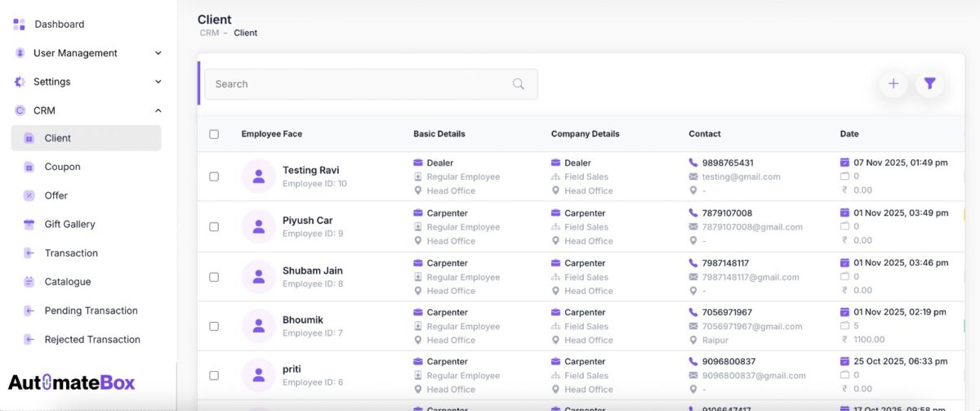Click the phone icon beside 7879107008

tap(693, 213)
